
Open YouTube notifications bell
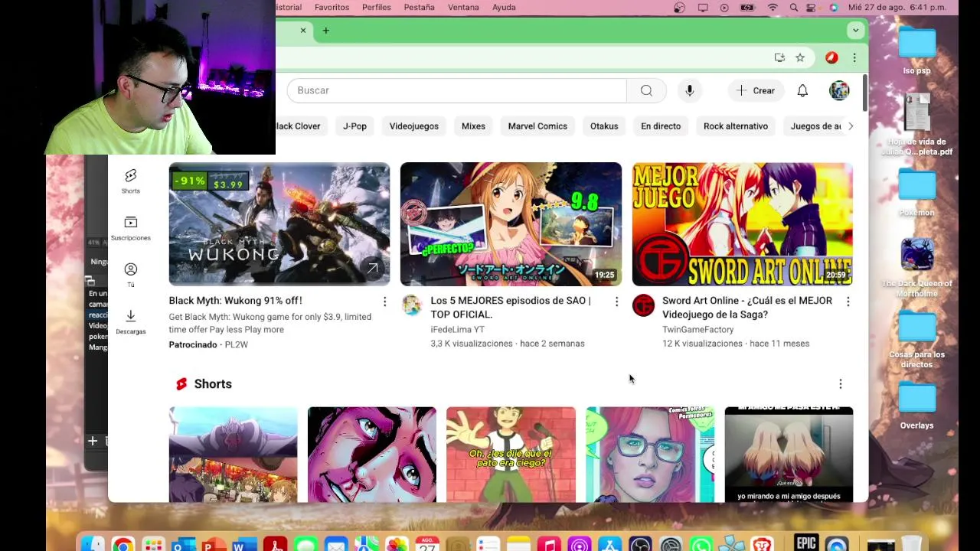point(802,90)
